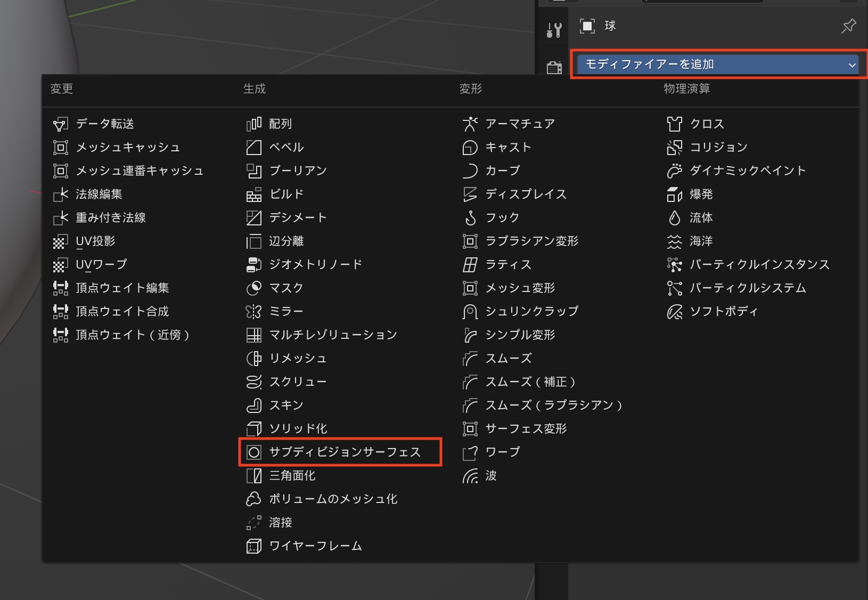Image resolution: width=868 pixels, height=600 pixels.
Task: Choose ソリッド化 modifier
Action: pyautogui.click(x=298, y=429)
